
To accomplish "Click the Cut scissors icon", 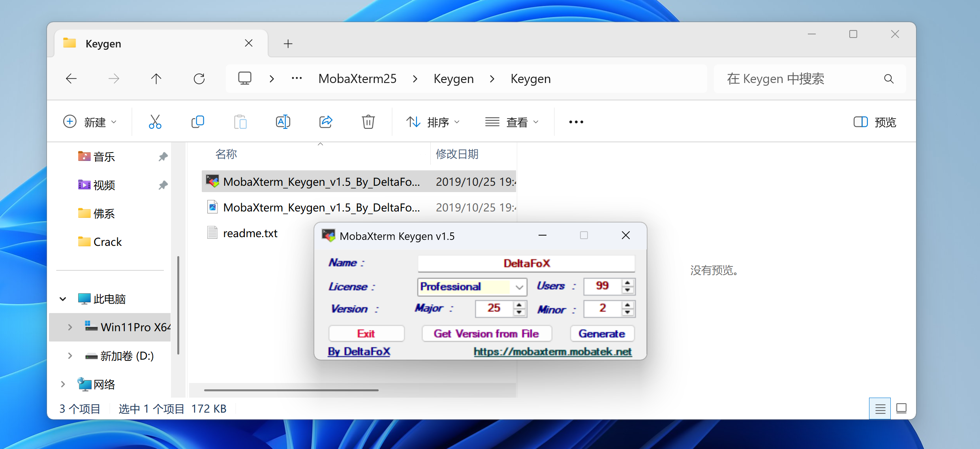I will pyautogui.click(x=155, y=122).
